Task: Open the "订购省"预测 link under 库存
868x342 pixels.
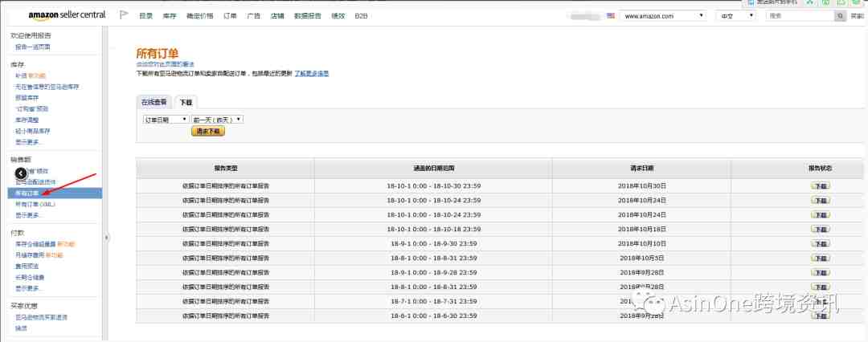Action: coord(31,109)
